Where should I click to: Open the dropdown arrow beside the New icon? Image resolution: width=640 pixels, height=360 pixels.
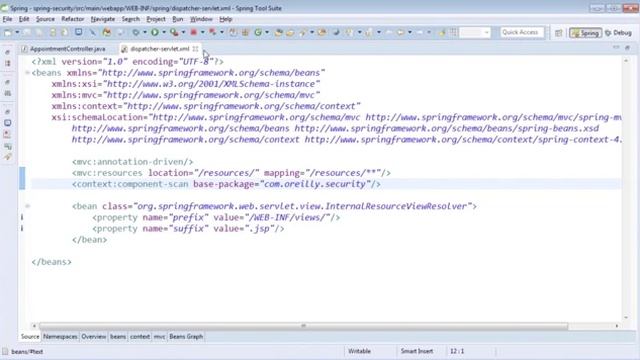pos(17,32)
